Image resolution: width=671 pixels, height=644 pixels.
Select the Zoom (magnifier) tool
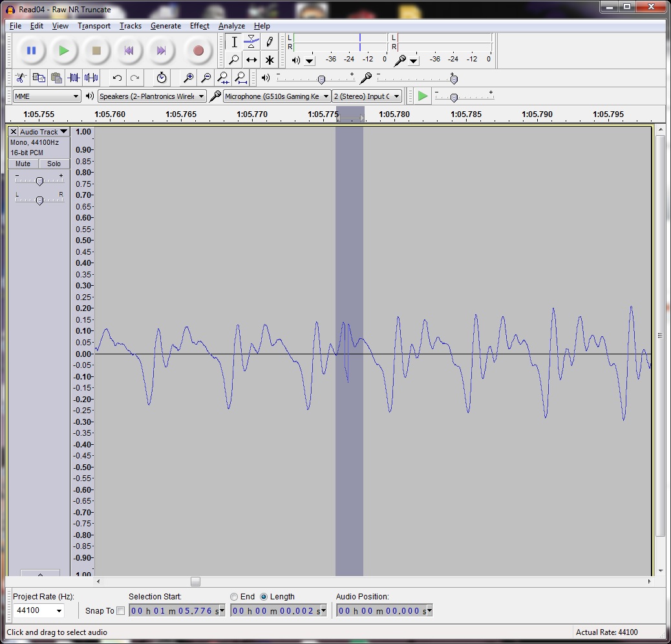tap(234, 59)
